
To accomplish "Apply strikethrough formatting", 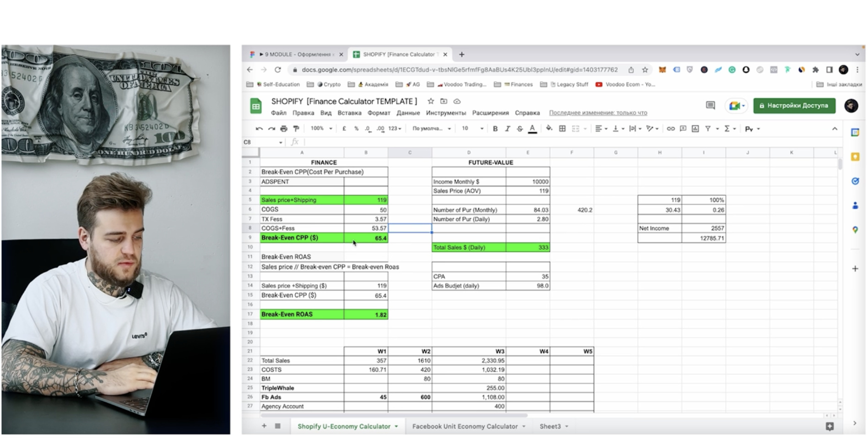I will click(520, 129).
